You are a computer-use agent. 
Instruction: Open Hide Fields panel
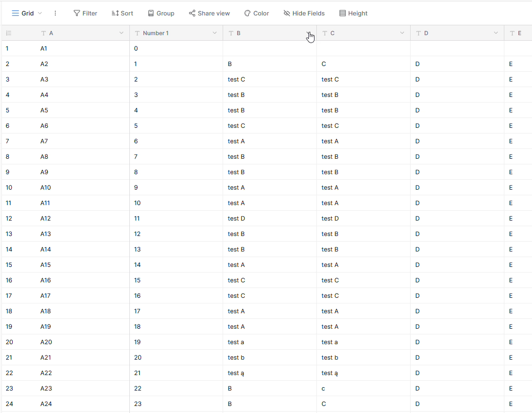coord(304,13)
